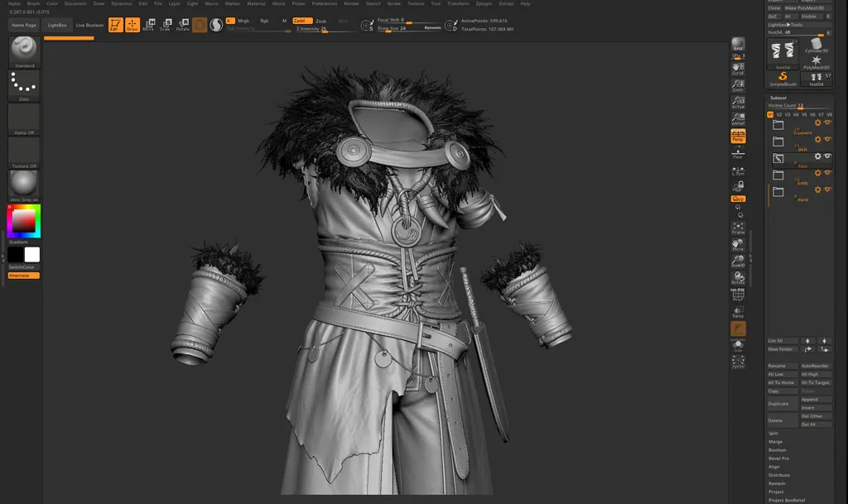Click the Frame mesh icon
The height and width of the screenshot is (504, 848).
coord(738,228)
